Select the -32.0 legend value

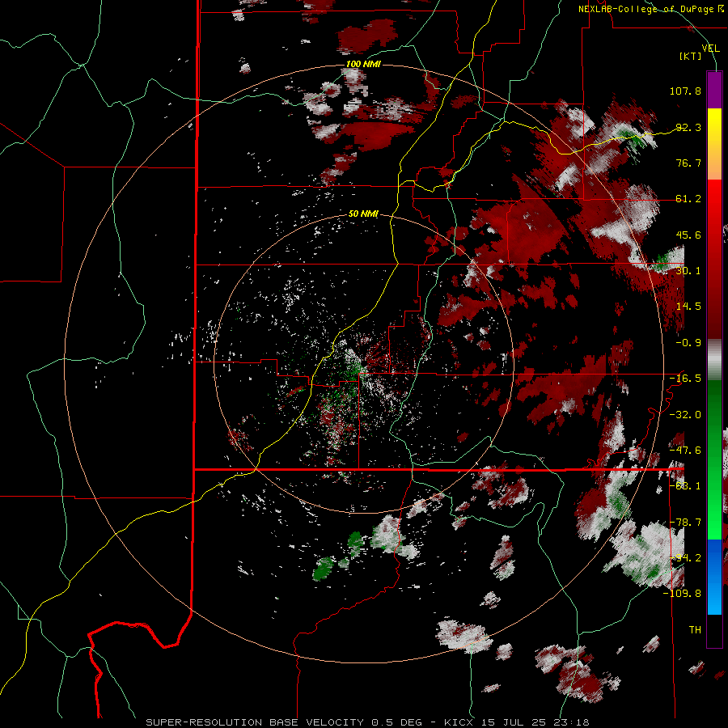pos(685,415)
